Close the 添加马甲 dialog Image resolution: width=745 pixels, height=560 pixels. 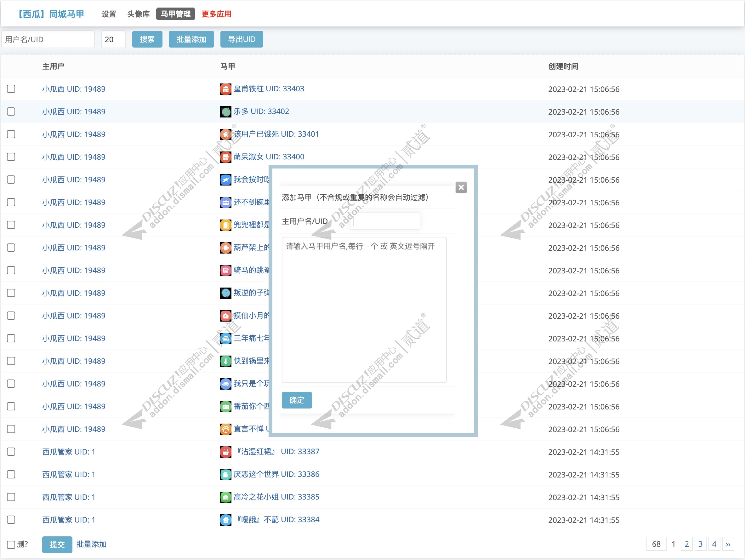(x=461, y=187)
